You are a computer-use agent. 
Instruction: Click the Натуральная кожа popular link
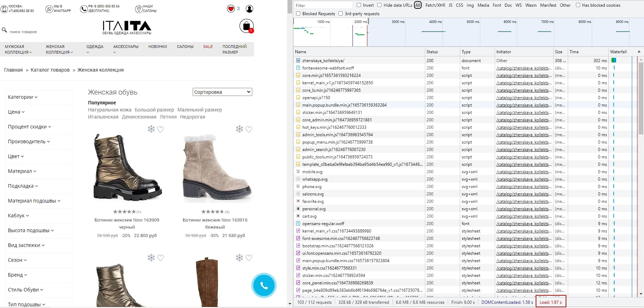tap(109, 110)
